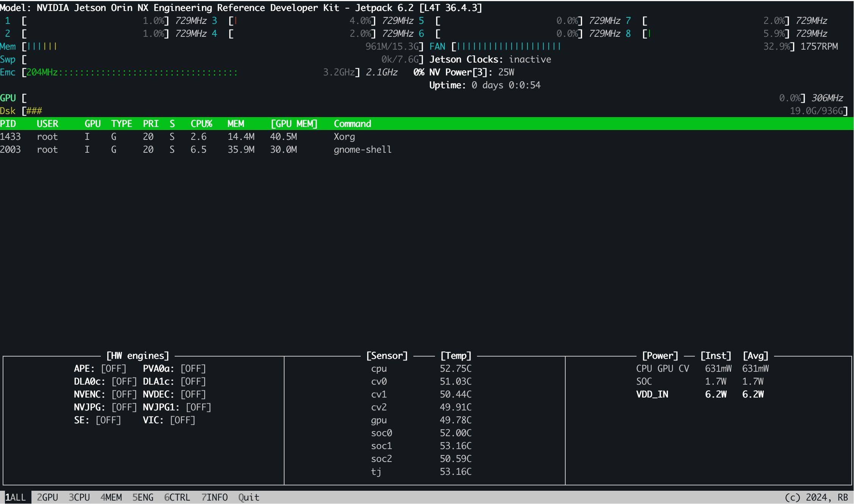854x504 pixels.
Task: Click the APE [OFF] engine status
Action: point(113,368)
